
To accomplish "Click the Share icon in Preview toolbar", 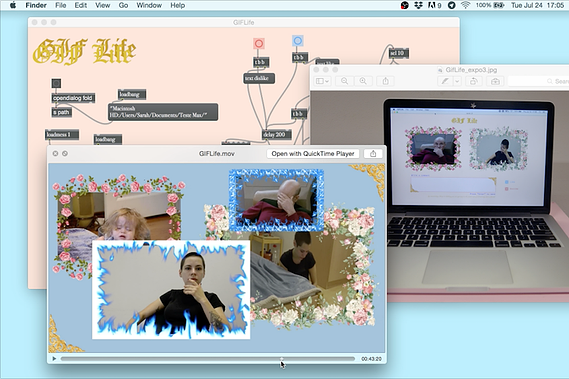I will [x=385, y=81].
